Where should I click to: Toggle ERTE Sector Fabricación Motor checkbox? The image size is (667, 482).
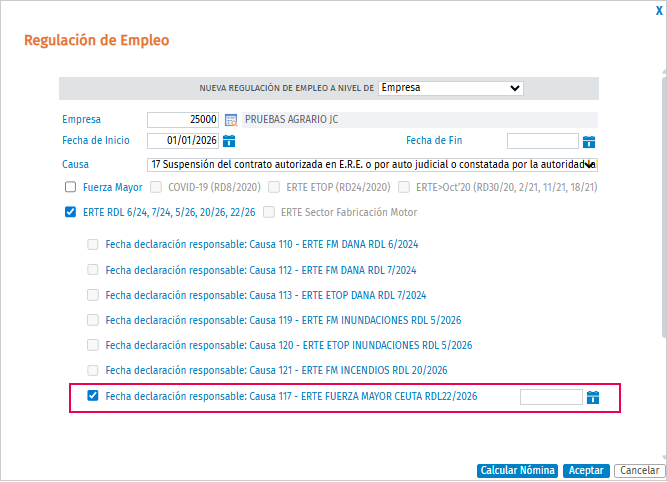pyautogui.click(x=269, y=212)
